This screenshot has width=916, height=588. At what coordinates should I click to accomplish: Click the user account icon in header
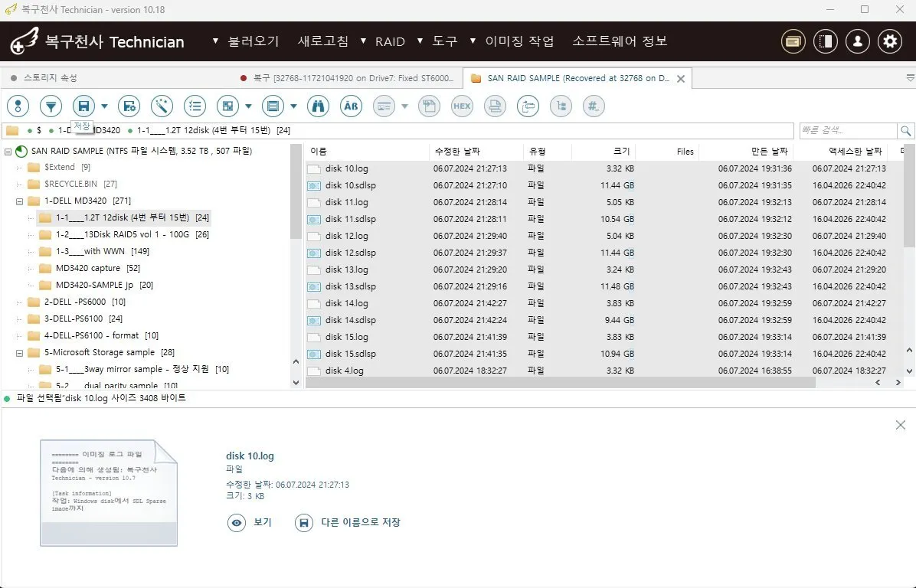click(858, 41)
